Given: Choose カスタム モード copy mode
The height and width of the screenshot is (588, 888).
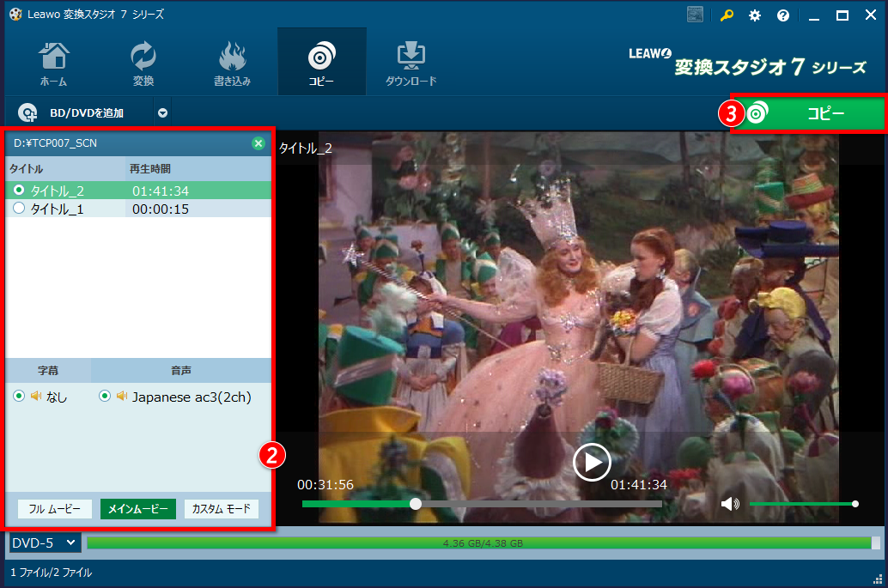Looking at the screenshot, I should pyautogui.click(x=221, y=509).
